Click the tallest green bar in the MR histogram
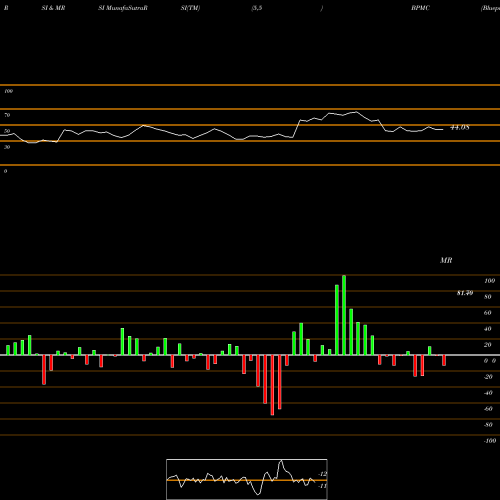Viewport: 500px width, 500px height. point(344,315)
